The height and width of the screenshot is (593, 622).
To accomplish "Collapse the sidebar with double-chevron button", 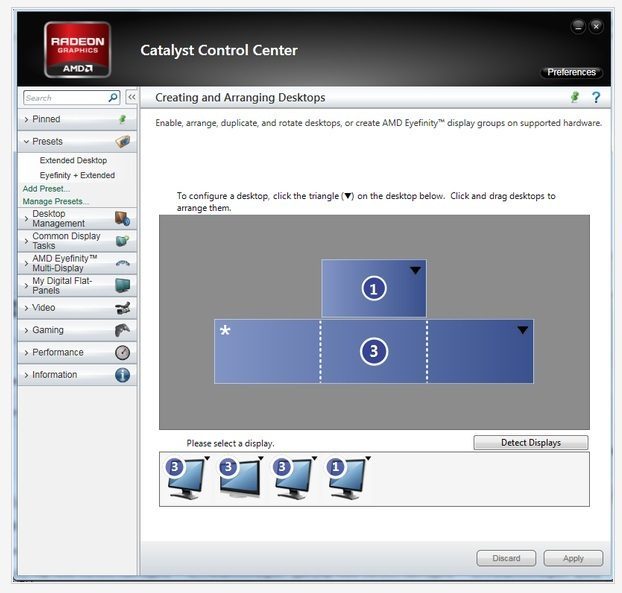I will pyautogui.click(x=132, y=97).
